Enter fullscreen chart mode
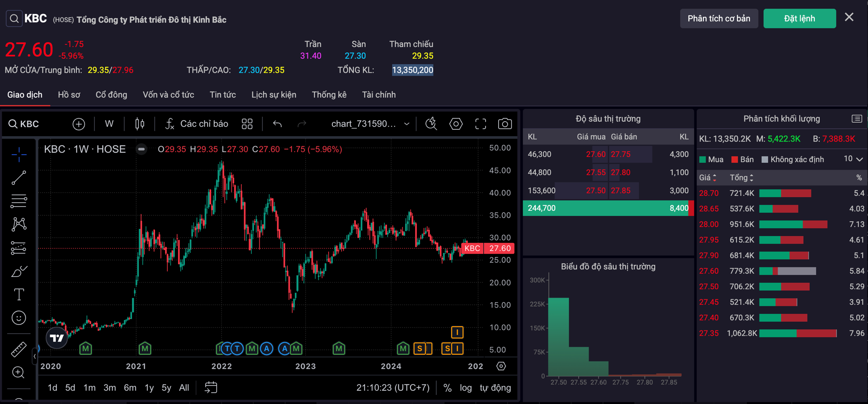The width and height of the screenshot is (868, 404). point(481,124)
